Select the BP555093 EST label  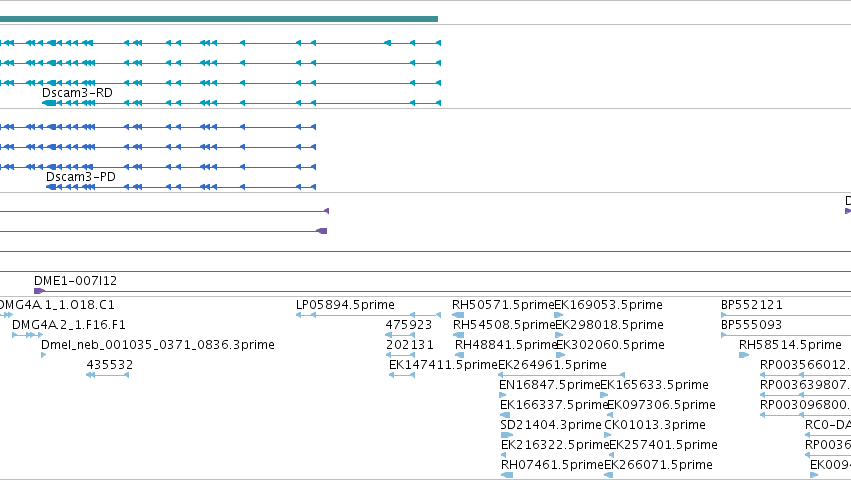tap(752, 325)
